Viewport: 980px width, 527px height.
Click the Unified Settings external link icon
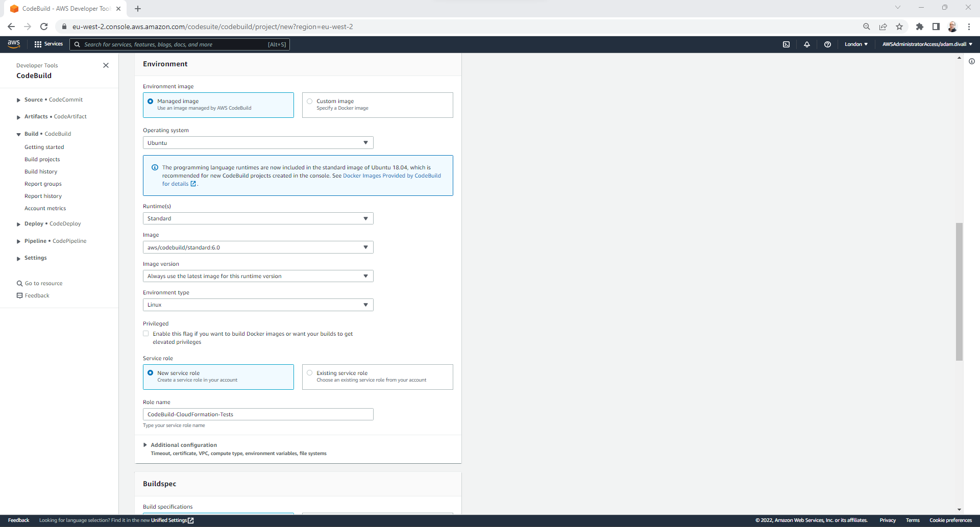tap(191, 520)
